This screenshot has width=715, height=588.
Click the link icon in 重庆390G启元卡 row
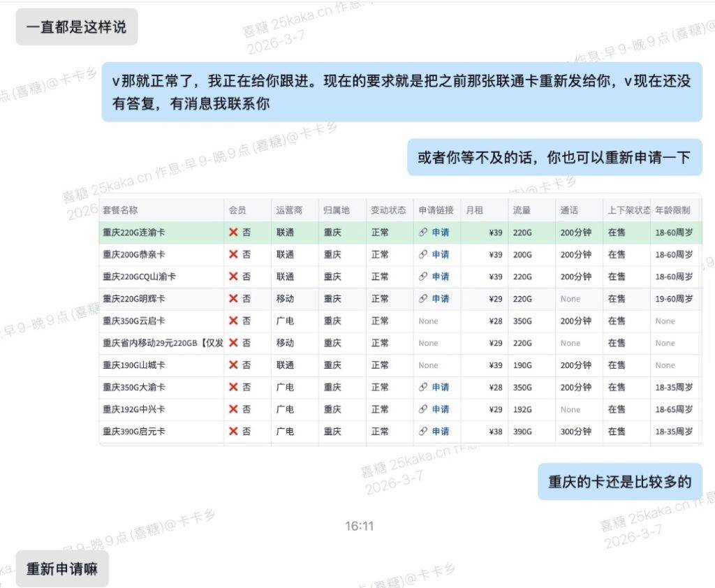tap(423, 432)
